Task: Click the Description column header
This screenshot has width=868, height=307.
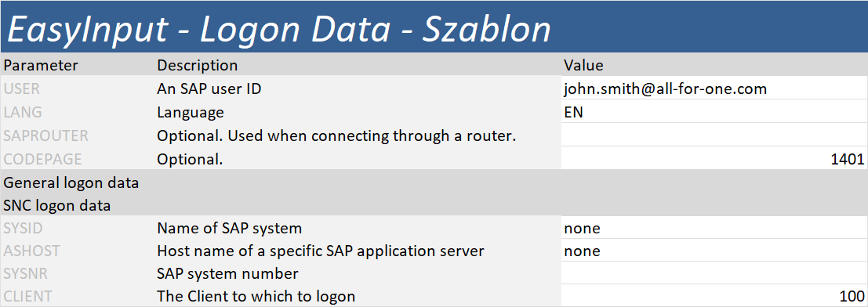Action: (358, 65)
